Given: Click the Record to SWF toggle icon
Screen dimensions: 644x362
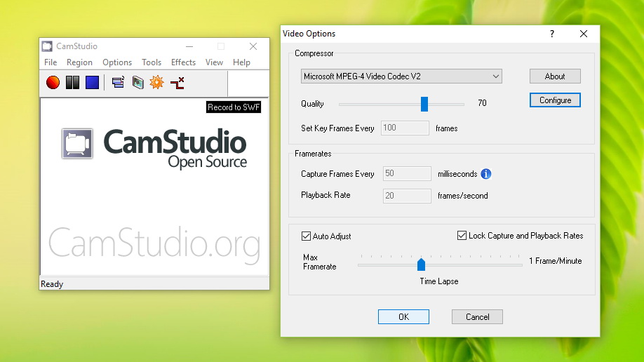Looking at the screenshot, I should pos(177,83).
